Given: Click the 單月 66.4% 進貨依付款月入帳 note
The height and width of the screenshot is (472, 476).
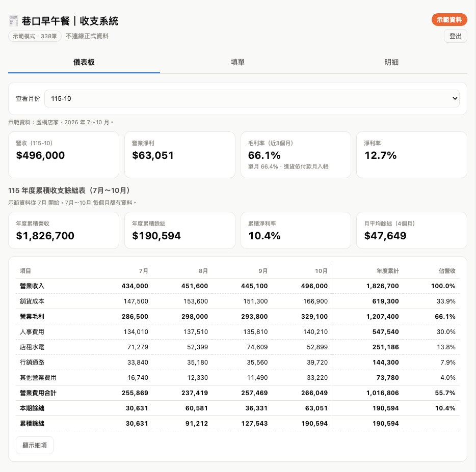Looking at the screenshot, I should click(288, 166).
